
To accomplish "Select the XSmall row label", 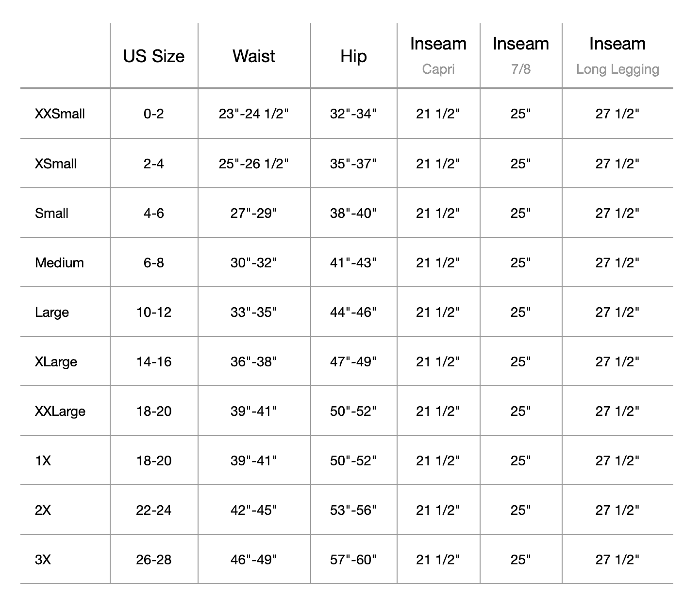I will (x=56, y=164).
